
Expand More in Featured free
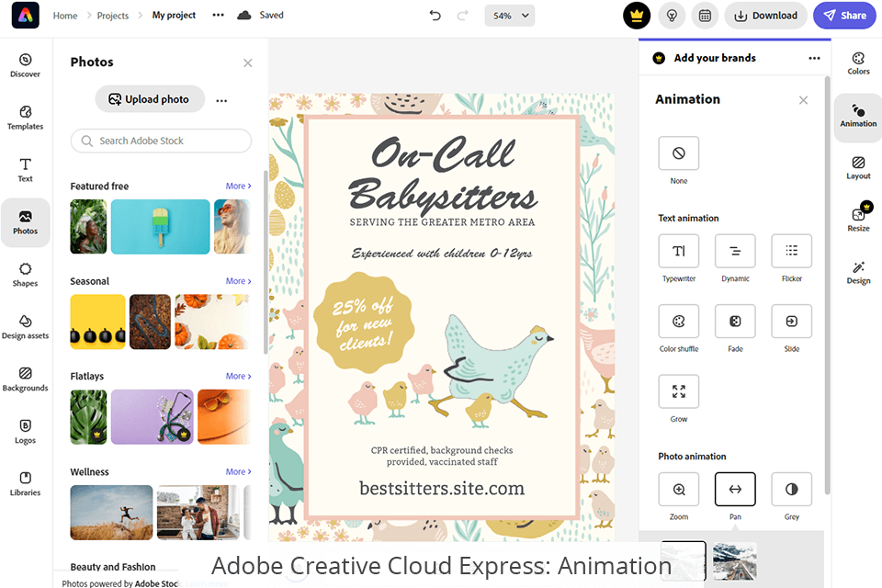[239, 187]
